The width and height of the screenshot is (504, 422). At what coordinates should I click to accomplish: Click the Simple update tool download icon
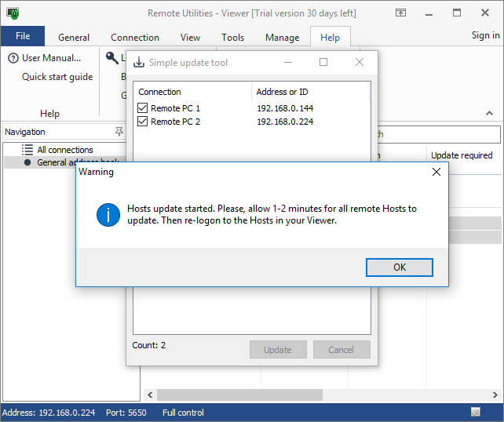139,62
